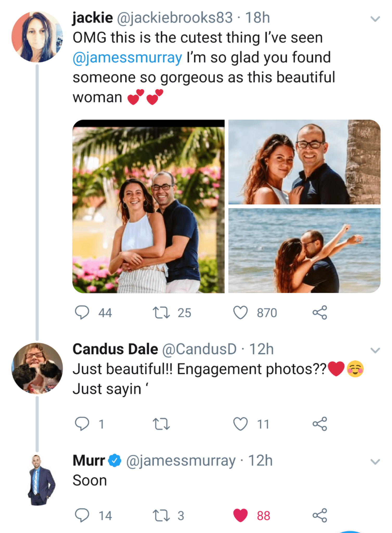The image size is (392, 533).
Task: Reply to jackie's tweet
Action: tap(82, 313)
